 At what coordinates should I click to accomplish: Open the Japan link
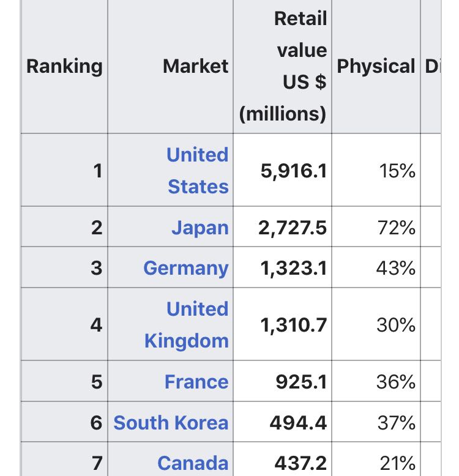[x=200, y=228]
